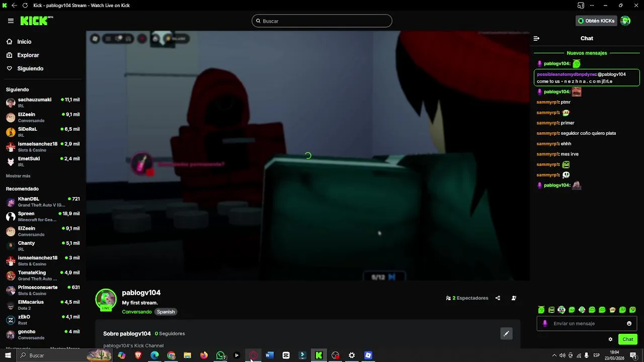Viewport: 644px width, 362px height.
Task: Collapse the chat panel
Action: pos(536,38)
